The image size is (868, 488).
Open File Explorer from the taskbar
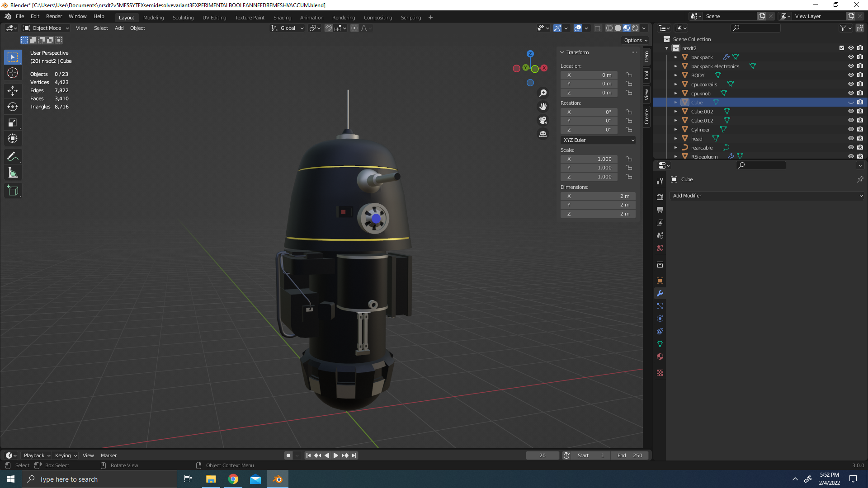(211, 479)
